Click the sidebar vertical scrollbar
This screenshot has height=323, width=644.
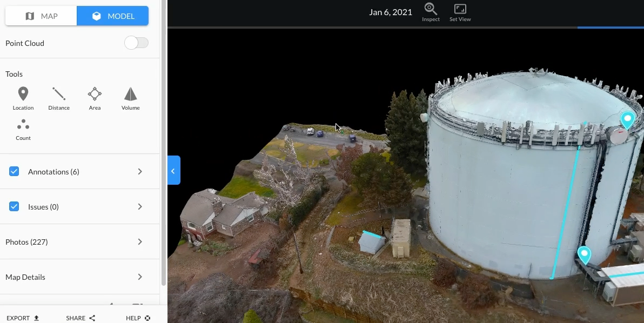coord(164,144)
